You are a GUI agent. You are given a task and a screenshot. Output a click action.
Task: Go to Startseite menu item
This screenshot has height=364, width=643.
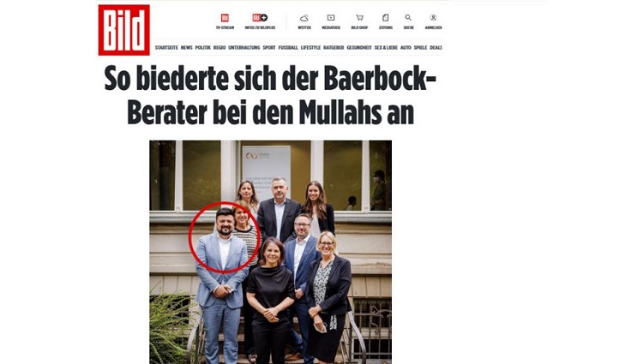pos(166,47)
